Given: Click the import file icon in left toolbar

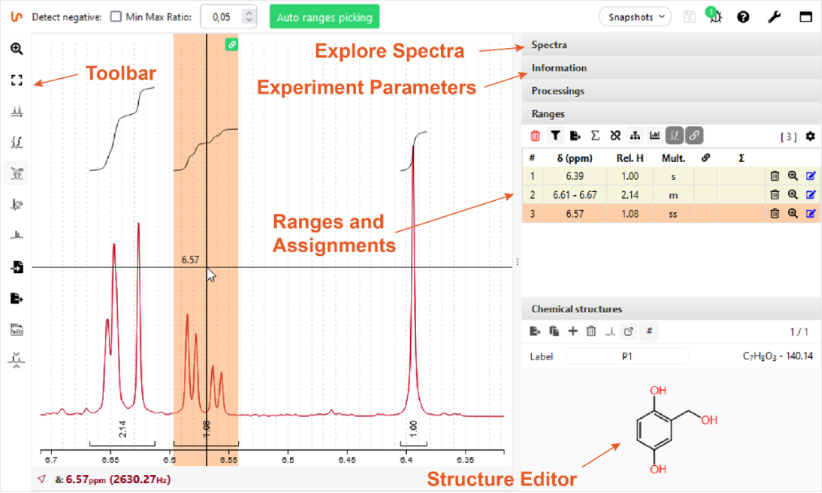Looking at the screenshot, I should point(17,267).
